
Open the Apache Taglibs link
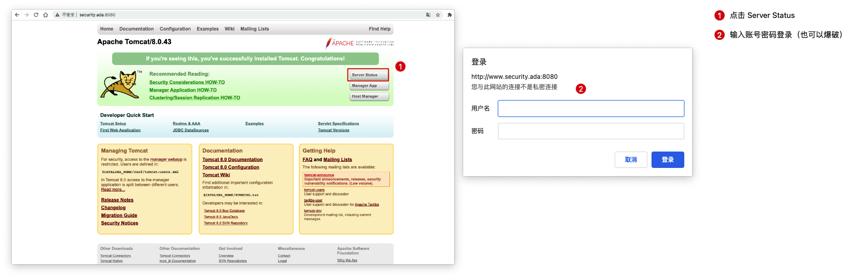pos(367,205)
